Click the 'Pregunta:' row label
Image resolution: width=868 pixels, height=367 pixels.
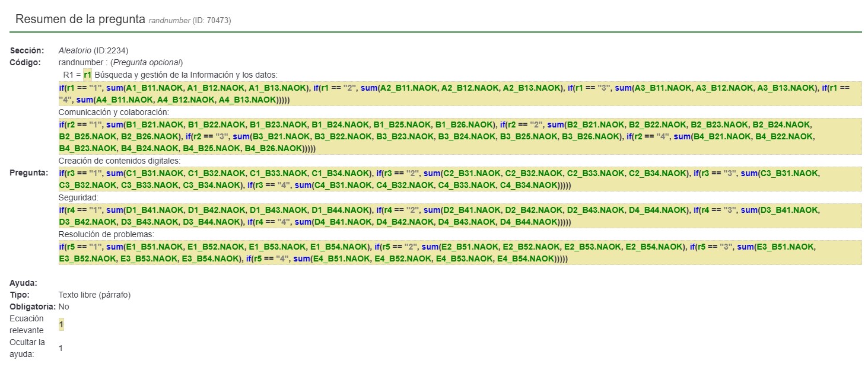(28, 173)
